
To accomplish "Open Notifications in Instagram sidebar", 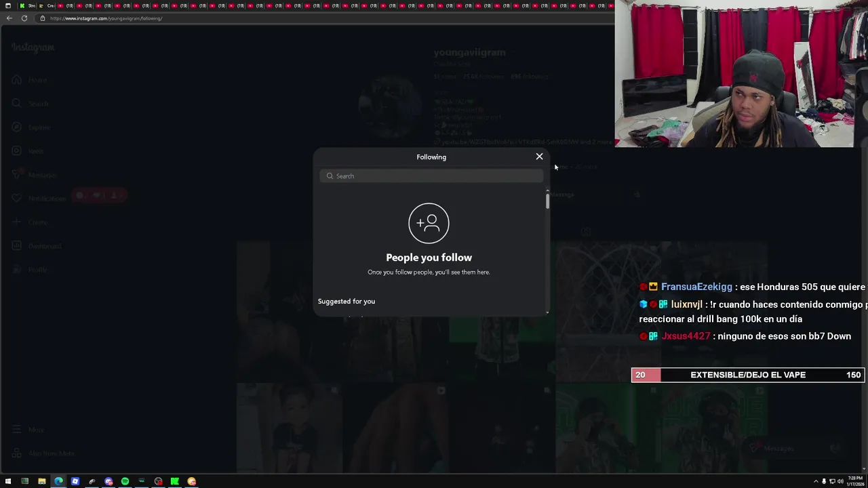I will [x=39, y=199].
